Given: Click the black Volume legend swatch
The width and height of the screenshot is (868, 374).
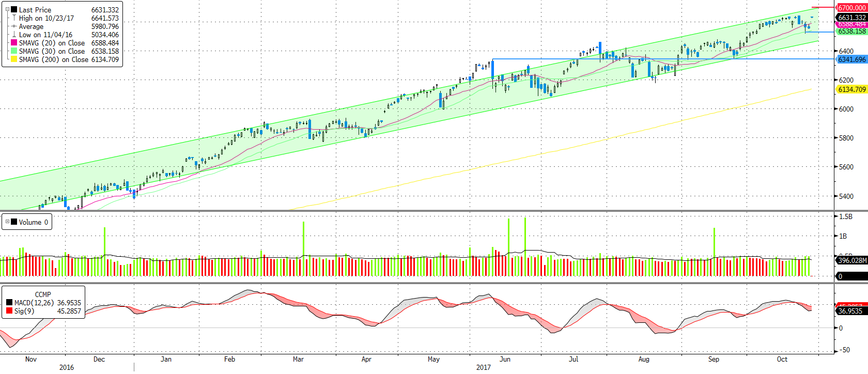Looking at the screenshot, I should (14, 222).
